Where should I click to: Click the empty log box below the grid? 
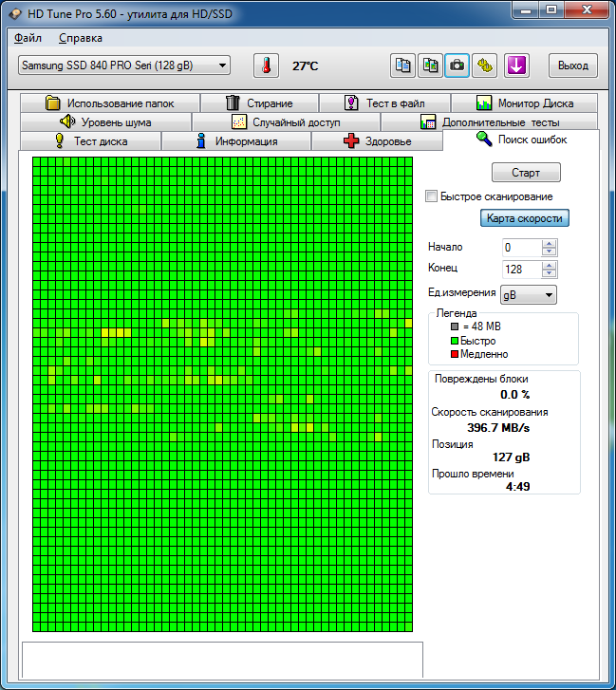click(223, 660)
